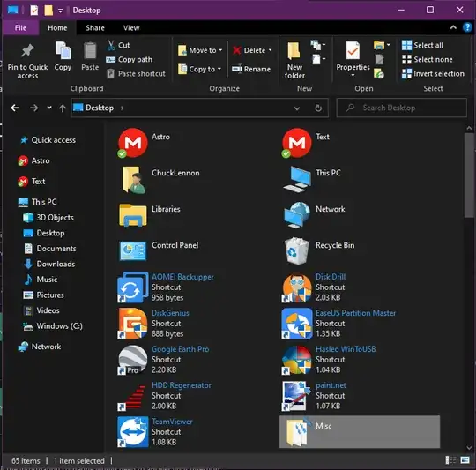Open Videos in navigation pane
This screenshot has height=470, width=476.
(42, 310)
